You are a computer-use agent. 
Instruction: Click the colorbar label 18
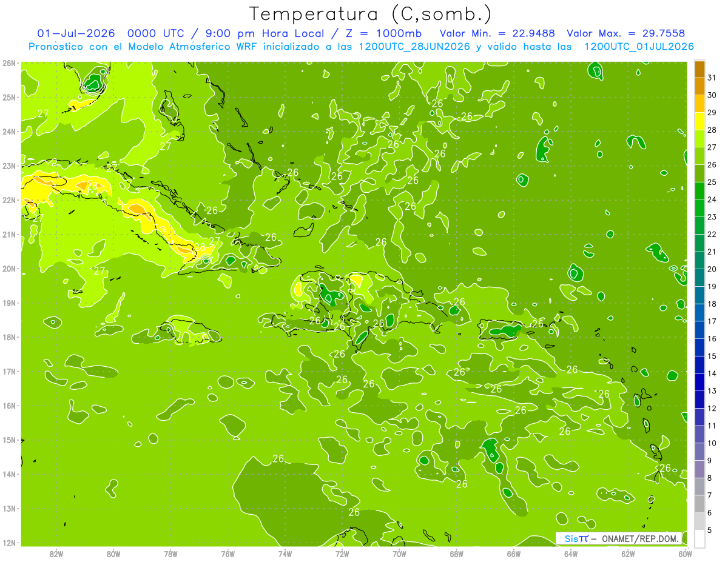pos(712,304)
